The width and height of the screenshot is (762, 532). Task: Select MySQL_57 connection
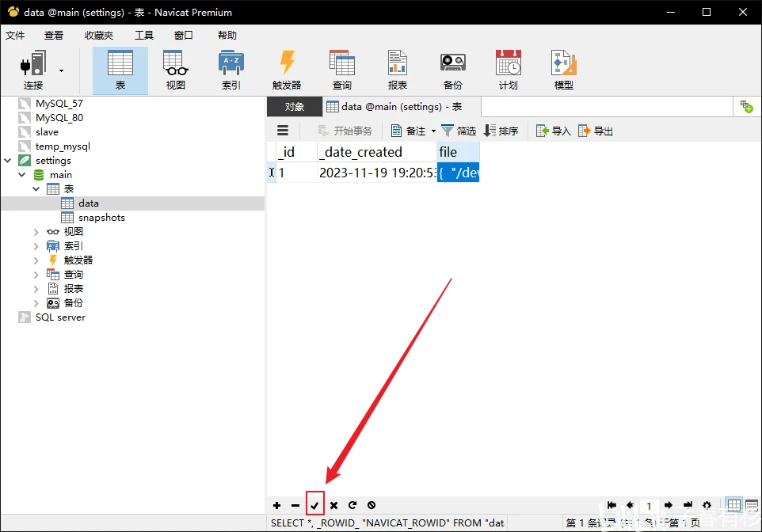[59, 104]
